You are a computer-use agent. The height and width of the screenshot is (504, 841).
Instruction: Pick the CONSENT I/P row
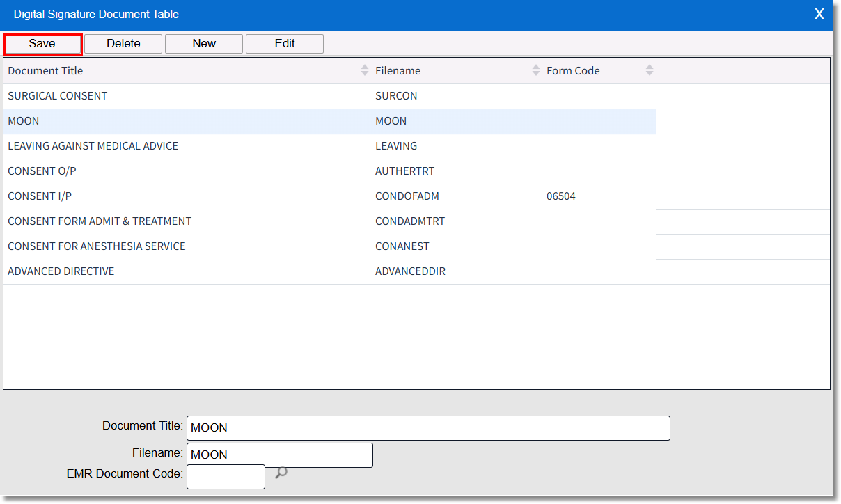pos(40,196)
